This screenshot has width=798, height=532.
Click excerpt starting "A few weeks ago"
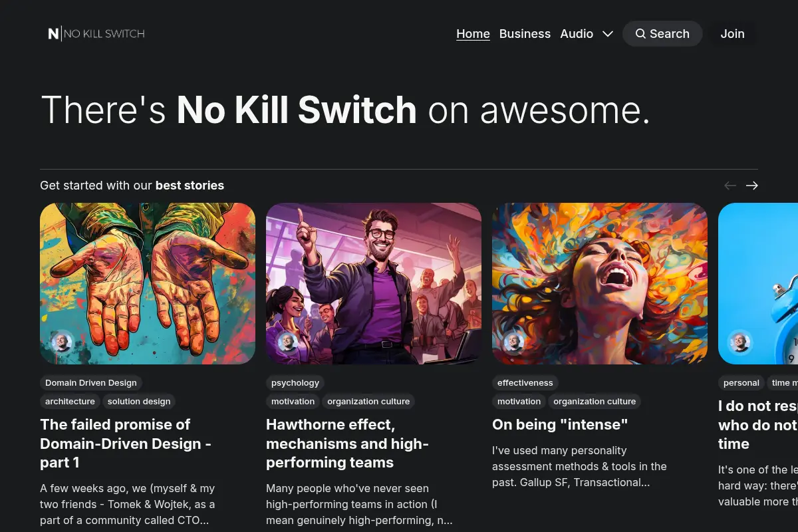(x=128, y=504)
